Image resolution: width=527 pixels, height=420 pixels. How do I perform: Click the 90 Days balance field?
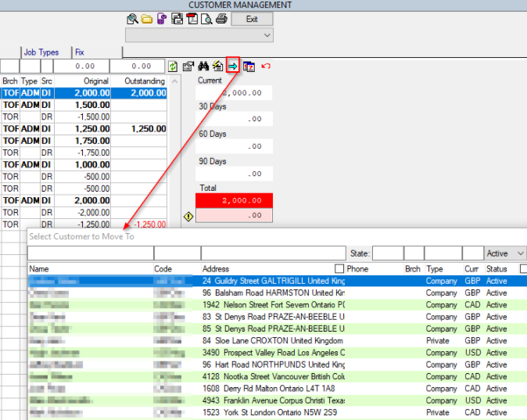tap(234, 174)
